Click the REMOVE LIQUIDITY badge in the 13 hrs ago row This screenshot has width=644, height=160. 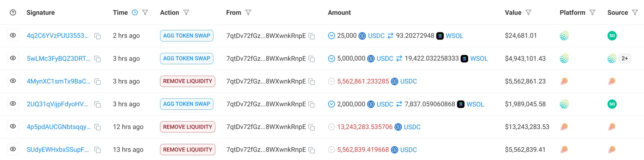(187, 149)
